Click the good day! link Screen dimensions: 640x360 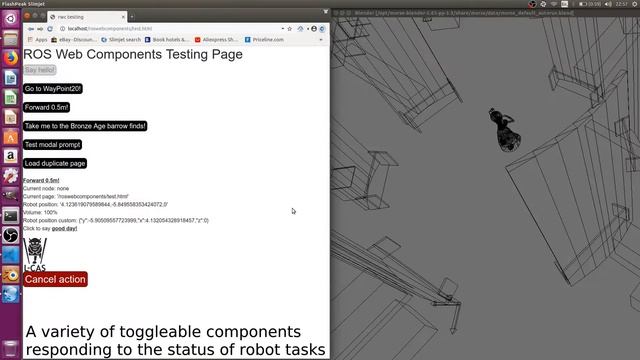click(64, 229)
